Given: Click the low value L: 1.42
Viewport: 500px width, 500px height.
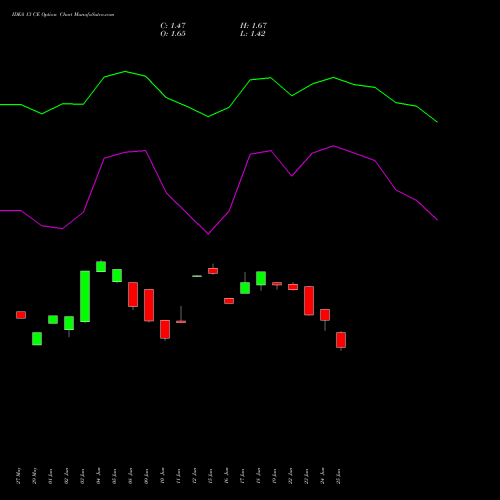Looking at the screenshot, I should pos(253,34).
